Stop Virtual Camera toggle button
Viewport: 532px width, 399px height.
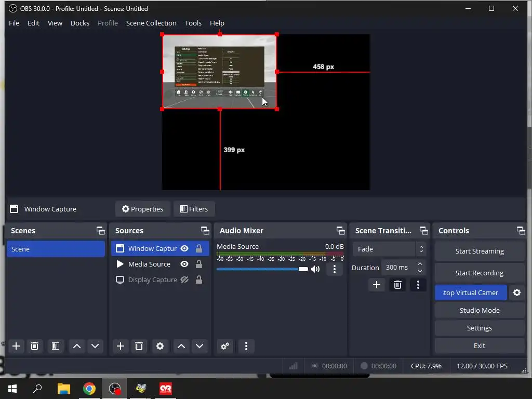pyautogui.click(x=471, y=292)
